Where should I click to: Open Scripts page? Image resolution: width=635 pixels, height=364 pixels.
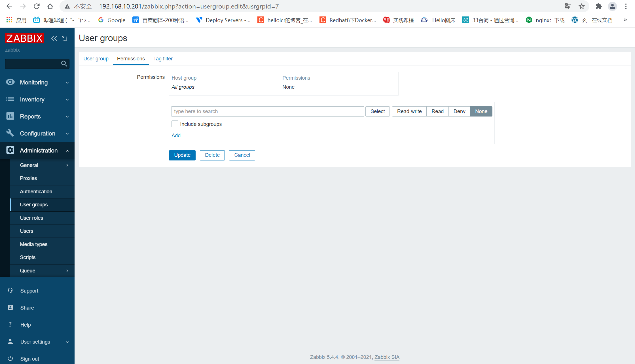coord(43,257)
